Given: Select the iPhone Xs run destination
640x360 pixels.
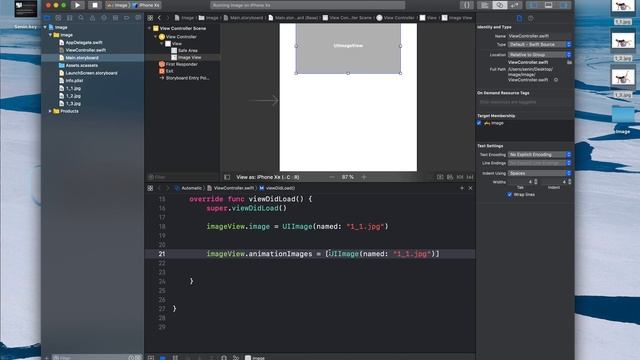Looking at the screenshot, I should [x=147, y=5].
